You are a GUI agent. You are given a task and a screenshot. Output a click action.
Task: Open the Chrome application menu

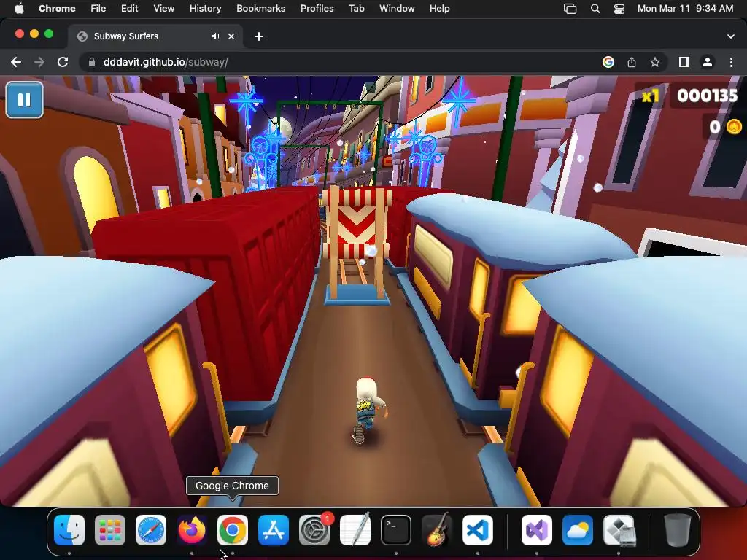57,9
